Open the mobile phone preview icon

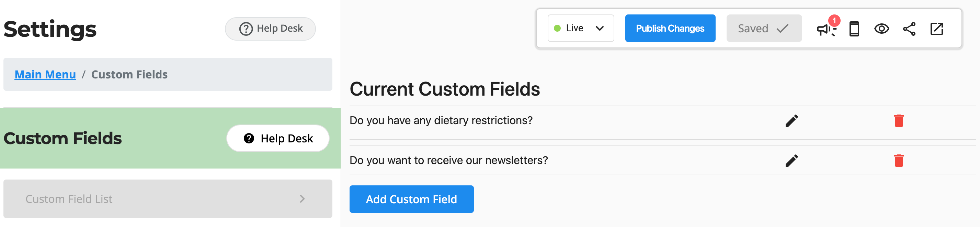[x=854, y=29]
